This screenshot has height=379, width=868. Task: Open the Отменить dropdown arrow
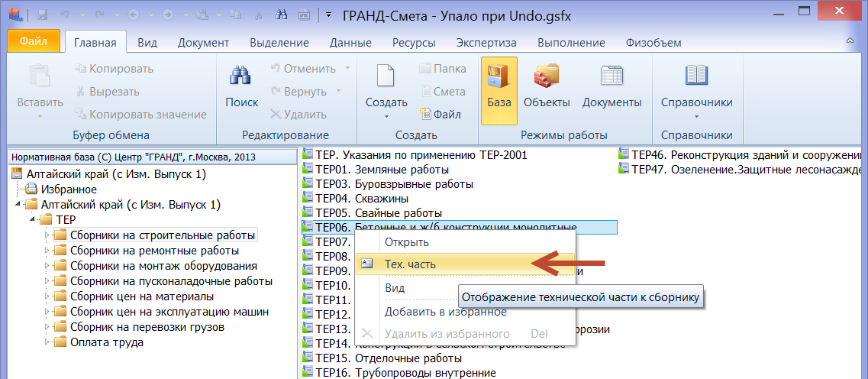point(347,69)
